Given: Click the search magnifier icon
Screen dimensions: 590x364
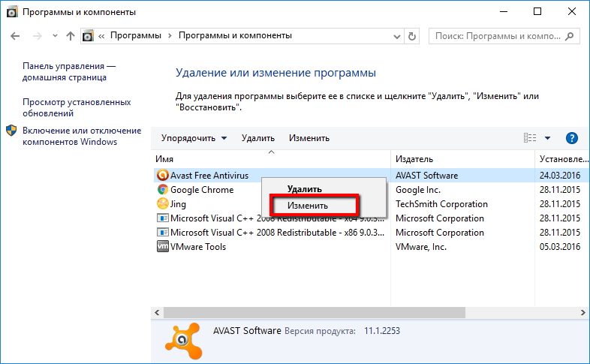Looking at the screenshot, I should 570,36.
